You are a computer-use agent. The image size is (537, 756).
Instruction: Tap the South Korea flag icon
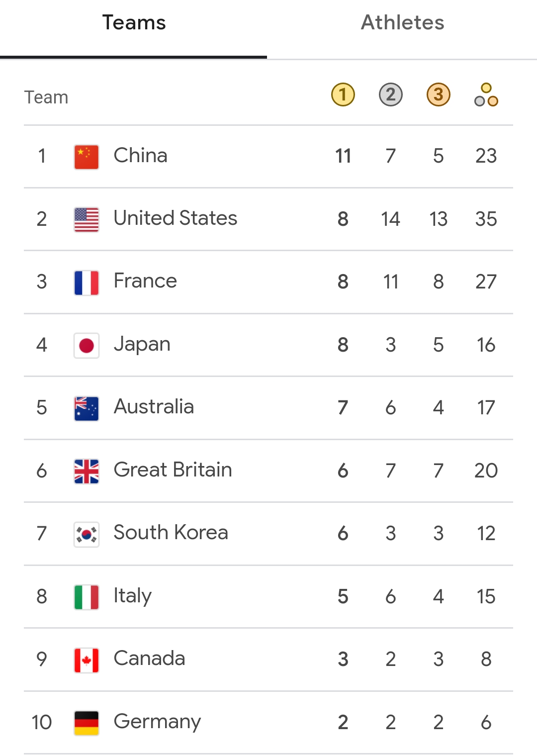[87, 534]
